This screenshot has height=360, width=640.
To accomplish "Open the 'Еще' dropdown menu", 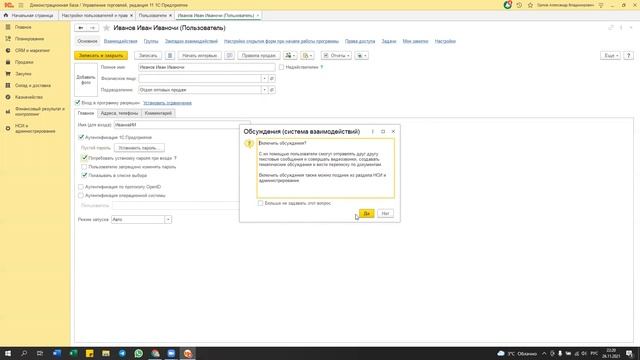I will (x=610, y=56).
